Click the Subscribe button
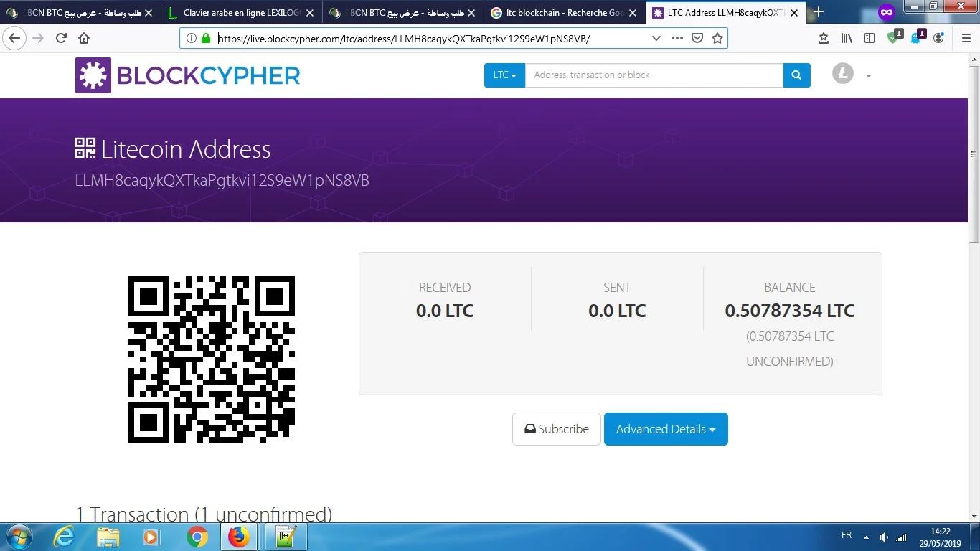980x551 pixels. [x=557, y=429]
